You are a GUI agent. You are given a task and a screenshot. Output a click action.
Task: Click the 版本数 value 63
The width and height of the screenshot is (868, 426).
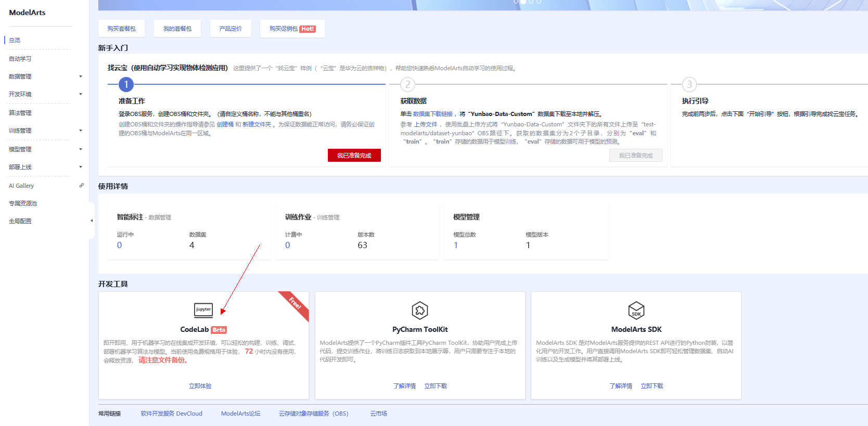(363, 245)
